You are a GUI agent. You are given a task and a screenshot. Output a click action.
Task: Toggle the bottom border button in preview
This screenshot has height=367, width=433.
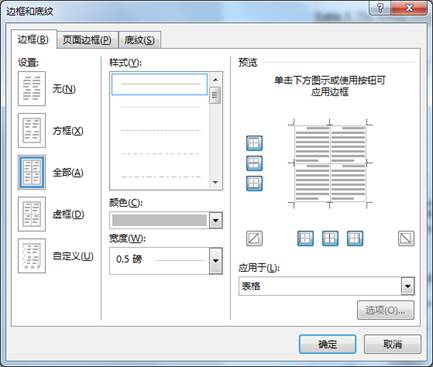(254, 183)
